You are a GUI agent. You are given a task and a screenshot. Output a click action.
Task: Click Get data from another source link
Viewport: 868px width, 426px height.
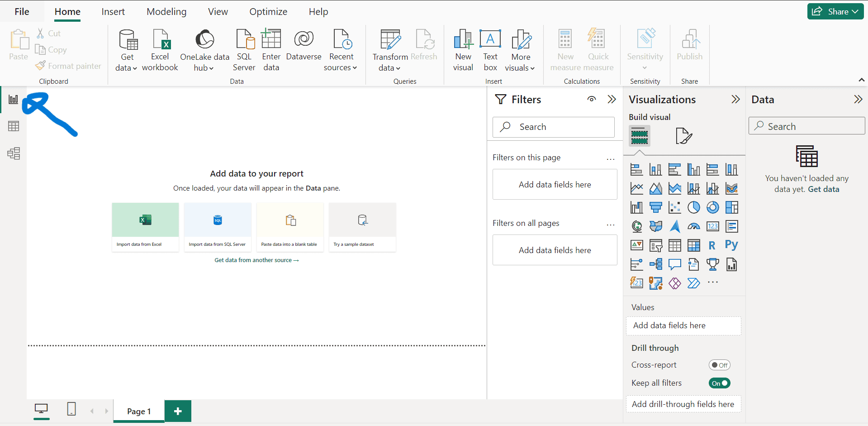(x=256, y=260)
